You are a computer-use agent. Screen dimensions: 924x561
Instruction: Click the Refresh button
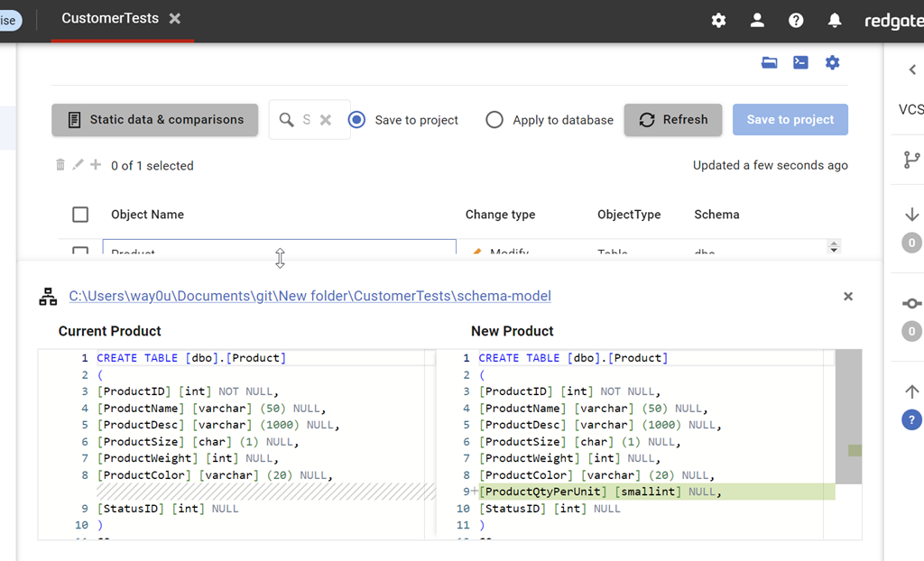pyautogui.click(x=673, y=120)
